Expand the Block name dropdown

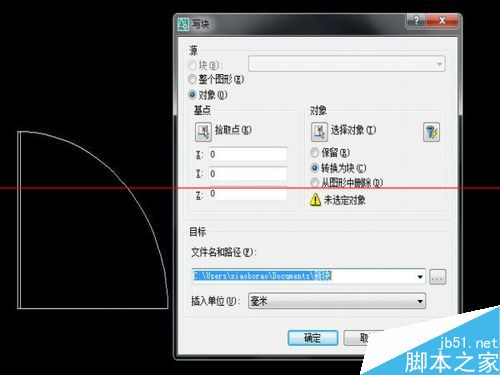[x=439, y=64]
